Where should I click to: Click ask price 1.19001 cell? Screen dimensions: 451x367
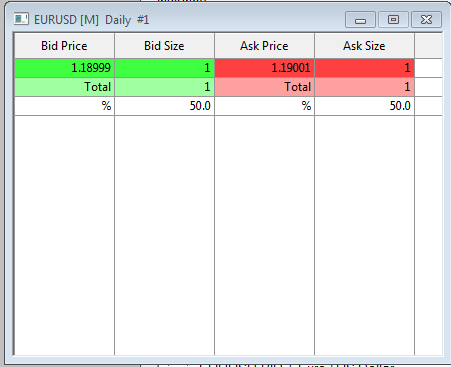tap(264, 68)
